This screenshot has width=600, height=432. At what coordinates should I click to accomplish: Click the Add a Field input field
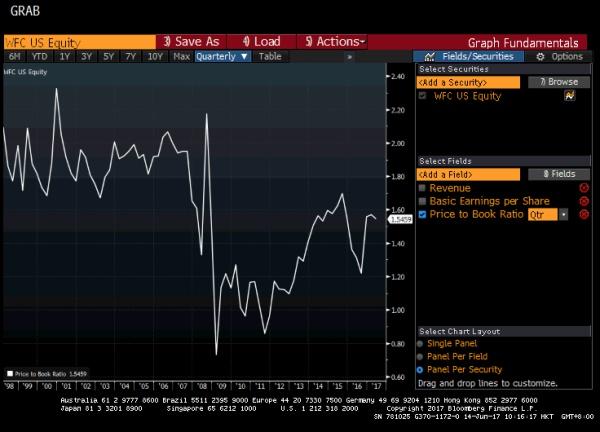(468, 174)
